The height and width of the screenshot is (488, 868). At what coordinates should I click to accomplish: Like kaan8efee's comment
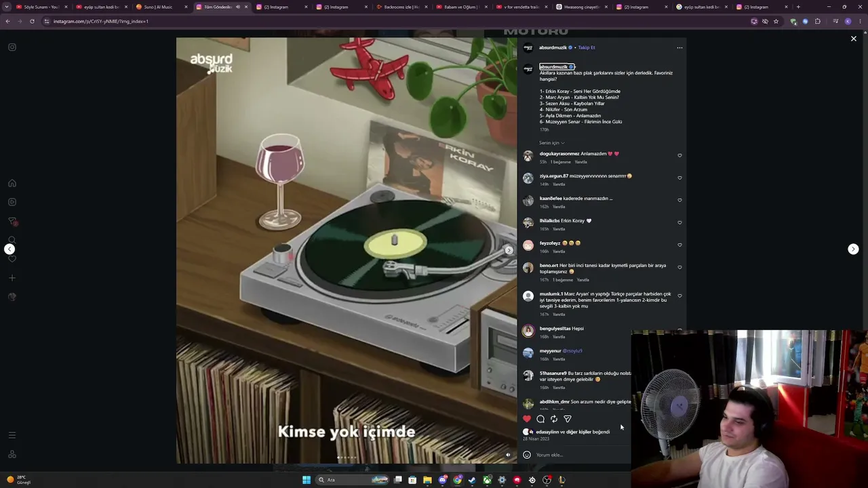679,200
